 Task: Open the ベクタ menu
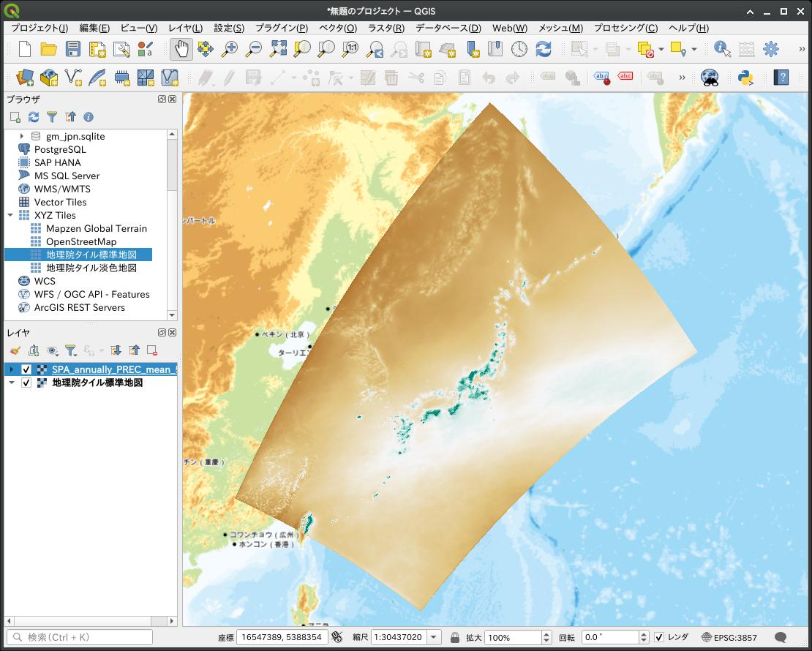(x=338, y=28)
